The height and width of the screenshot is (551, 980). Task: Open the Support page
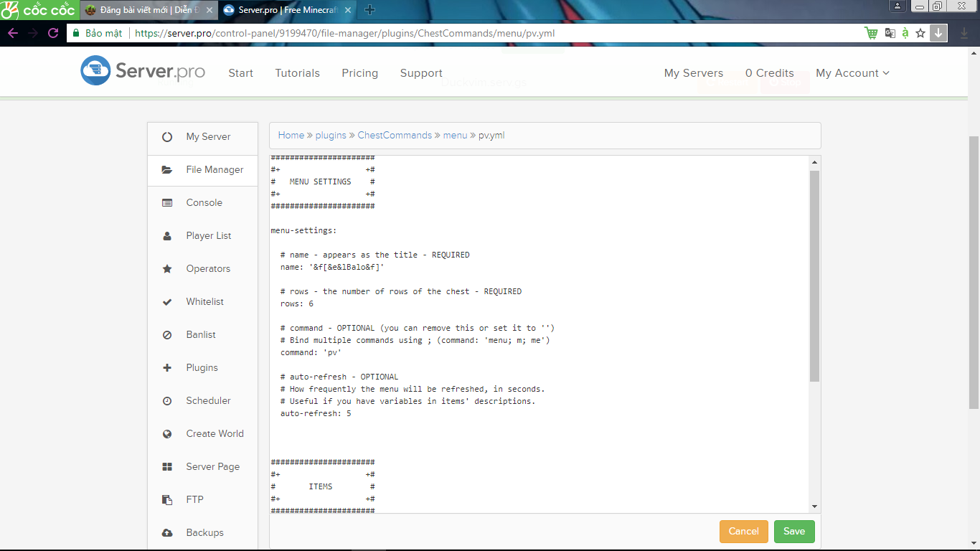tap(421, 73)
